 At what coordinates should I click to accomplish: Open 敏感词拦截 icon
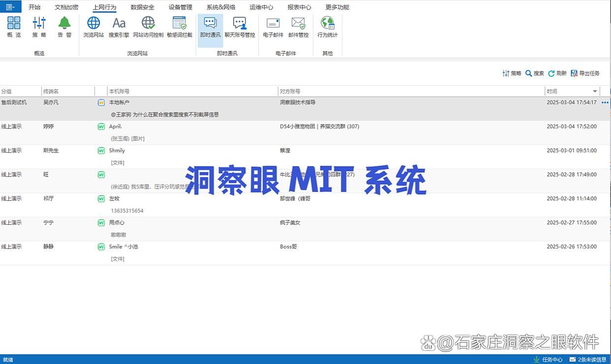[180, 27]
